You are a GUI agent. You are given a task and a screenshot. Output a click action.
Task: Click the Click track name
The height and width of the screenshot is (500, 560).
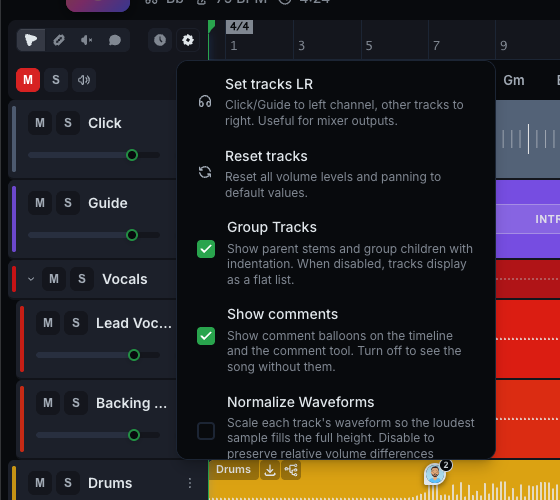[x=105, y=123]
